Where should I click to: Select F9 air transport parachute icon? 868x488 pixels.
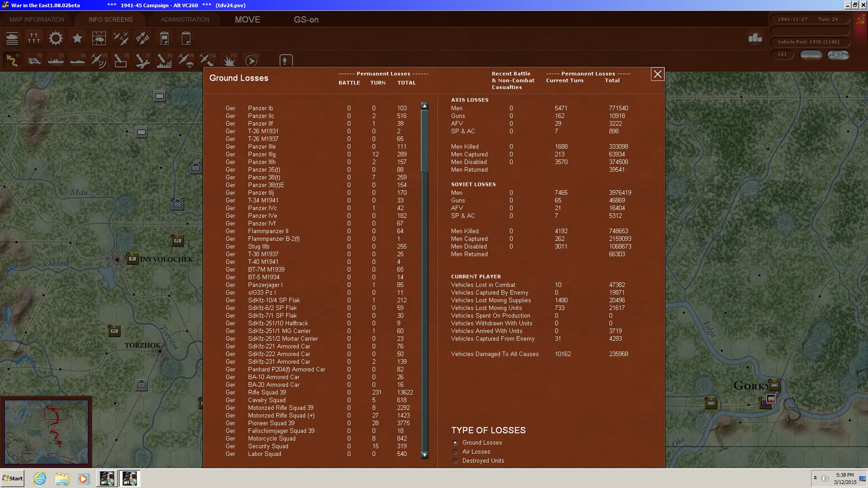click(186, 61)
